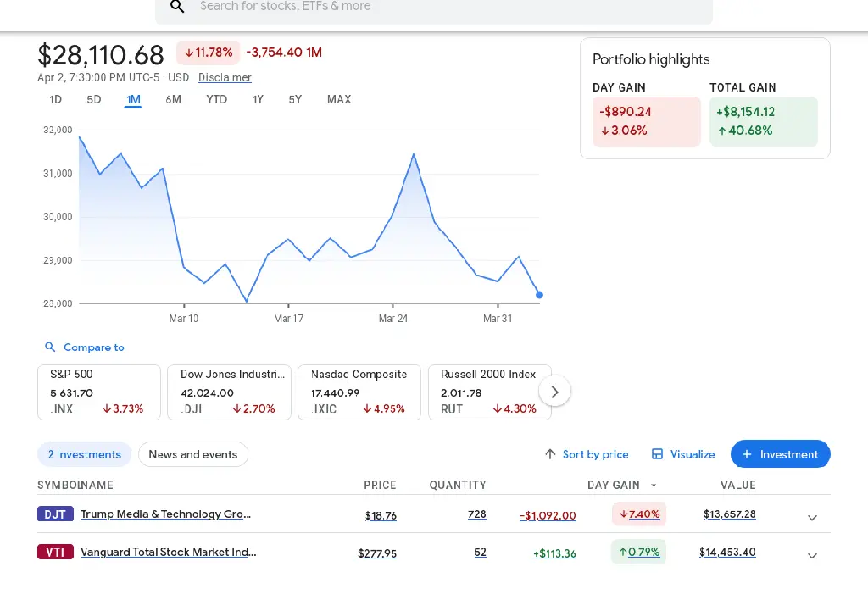Compare to Nasdaq Composite card
The image size is (868, 589).
(359, 392)
